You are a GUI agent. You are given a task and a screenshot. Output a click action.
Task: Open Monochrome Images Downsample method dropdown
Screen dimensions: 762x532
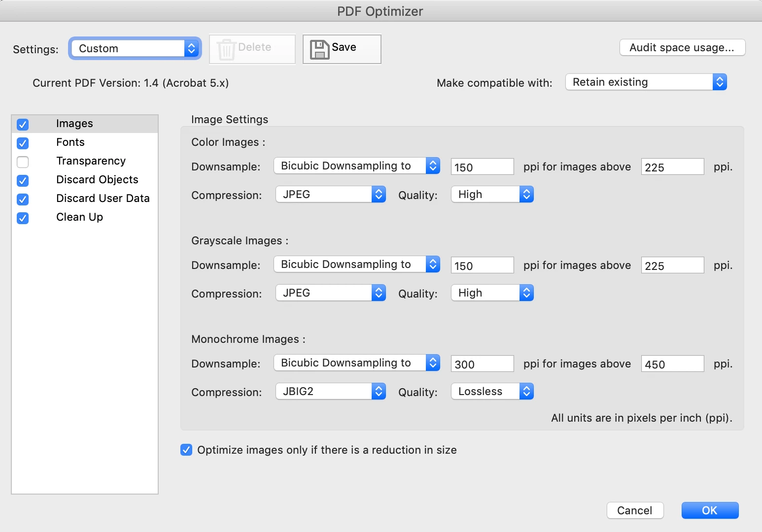click(357, 363)
